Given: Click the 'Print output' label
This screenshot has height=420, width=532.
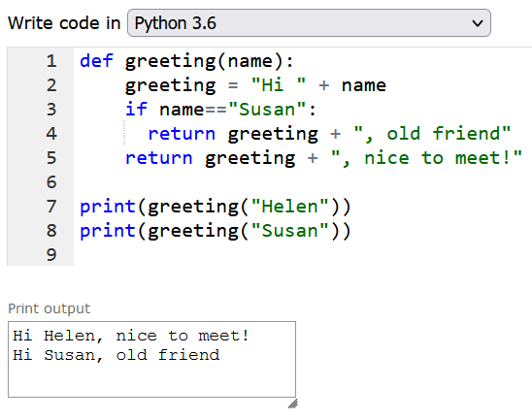Looking at the screenshot, I should coord(50,308).
